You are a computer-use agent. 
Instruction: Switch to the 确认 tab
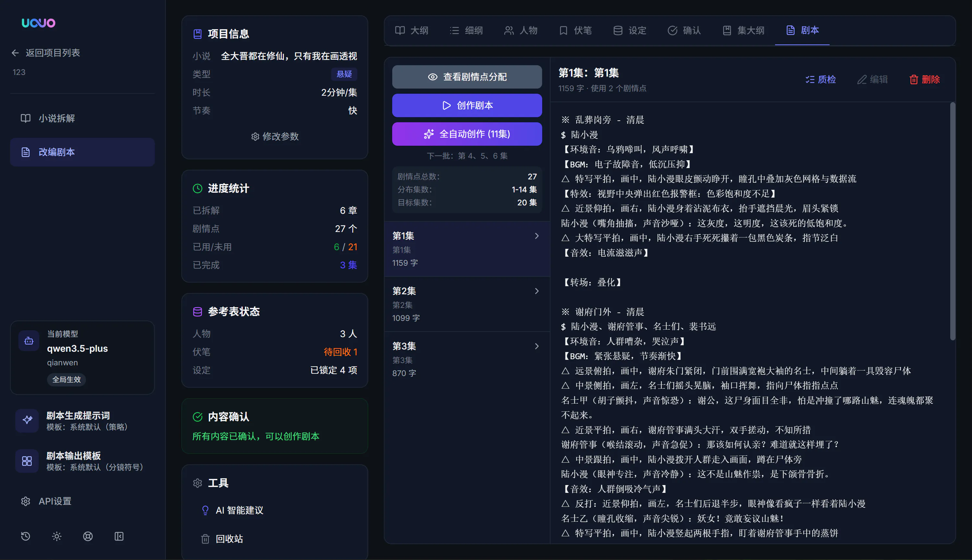coord(684,30)
